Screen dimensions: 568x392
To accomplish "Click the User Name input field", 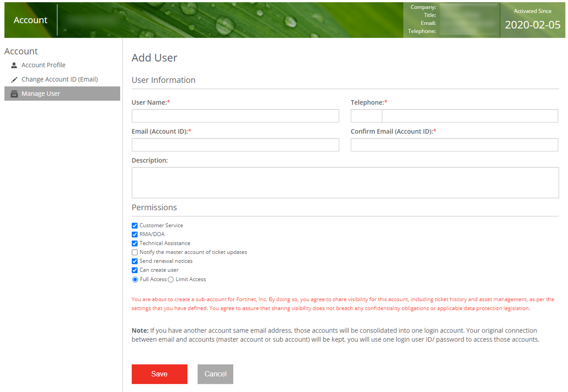I will click(235, 116).
